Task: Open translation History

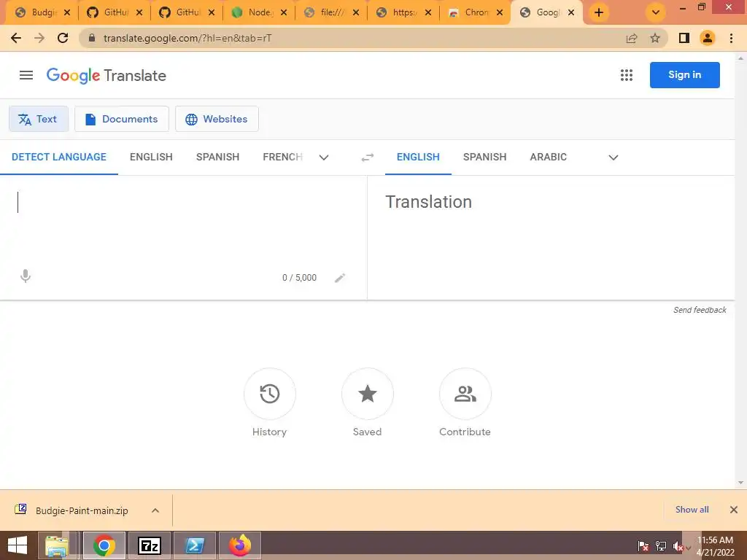Action: (x=270, y=394)
